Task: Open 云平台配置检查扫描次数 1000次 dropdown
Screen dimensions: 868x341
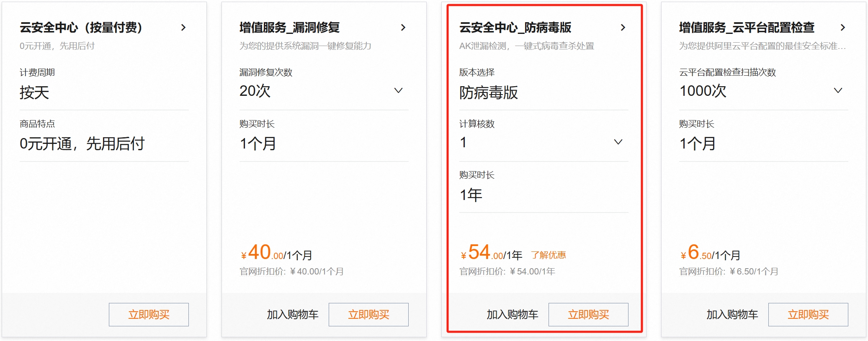Action: click(838, 90)
